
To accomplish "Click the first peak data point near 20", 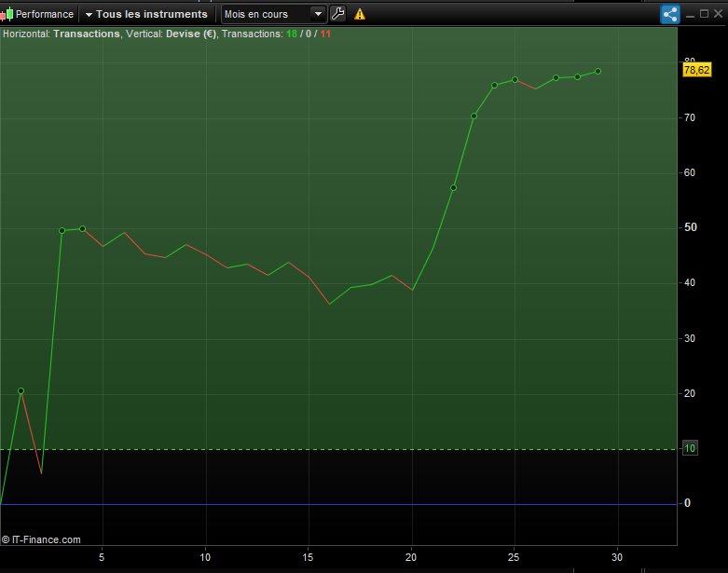I will click(x=21, y=391).
